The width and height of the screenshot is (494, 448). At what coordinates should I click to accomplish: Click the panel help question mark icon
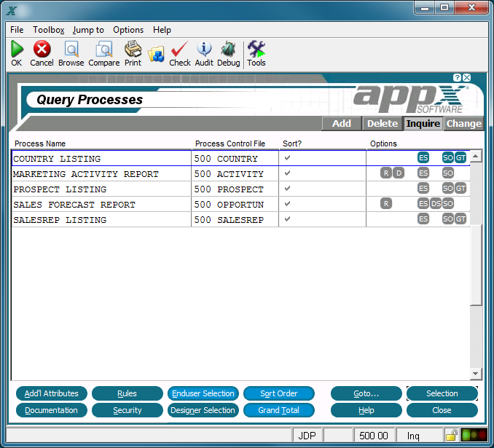click(x=457, y=77)
